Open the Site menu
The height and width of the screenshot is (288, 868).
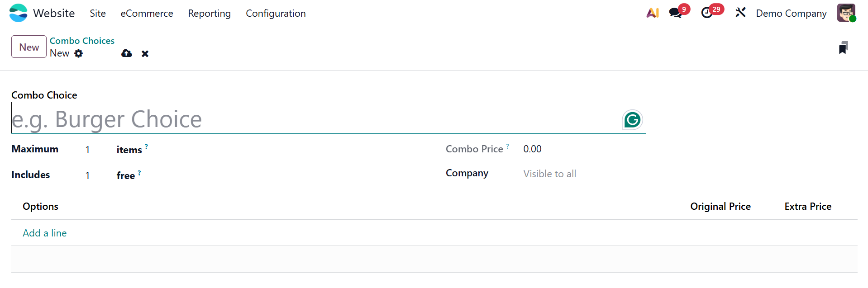(x=98, y=14)
